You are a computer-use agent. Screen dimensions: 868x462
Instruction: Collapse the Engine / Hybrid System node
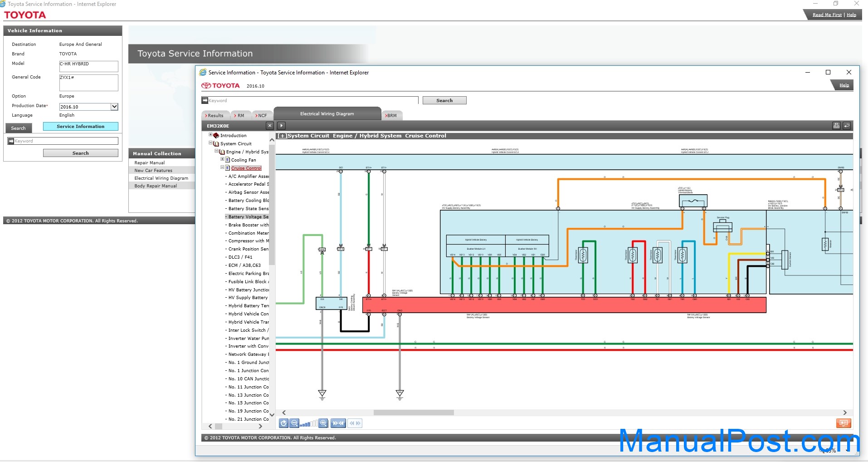click(216, 151)
